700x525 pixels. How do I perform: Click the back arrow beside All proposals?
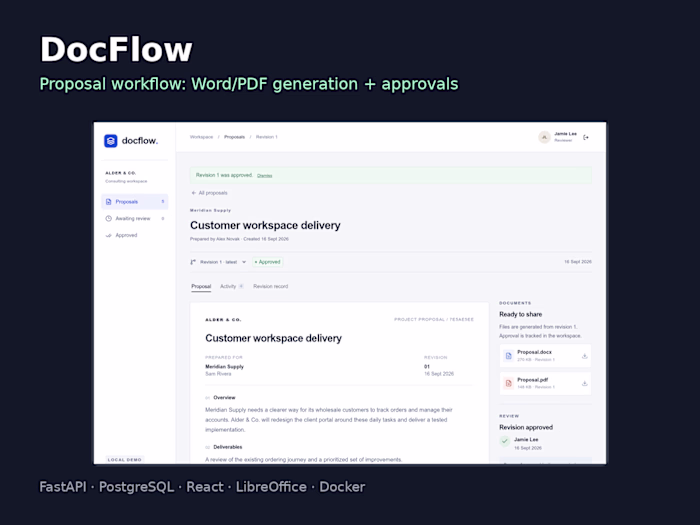(x=193, y=193)
